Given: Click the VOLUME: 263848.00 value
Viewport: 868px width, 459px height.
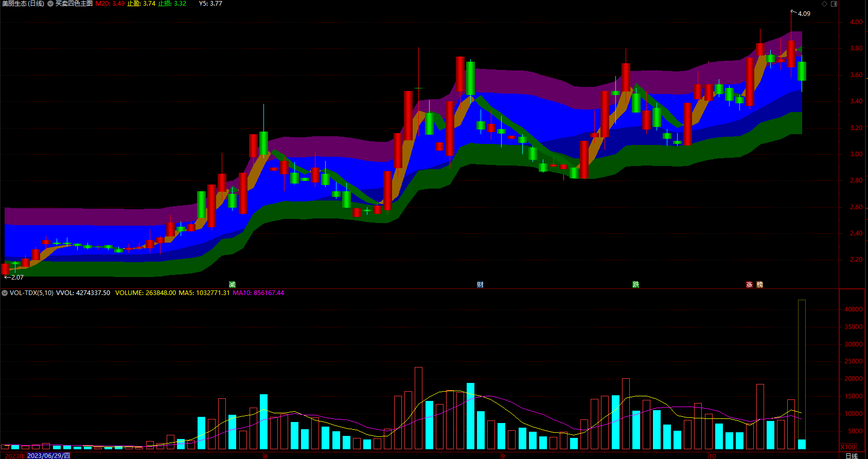Looking at the screenshot, I should [x=146, y=293].
